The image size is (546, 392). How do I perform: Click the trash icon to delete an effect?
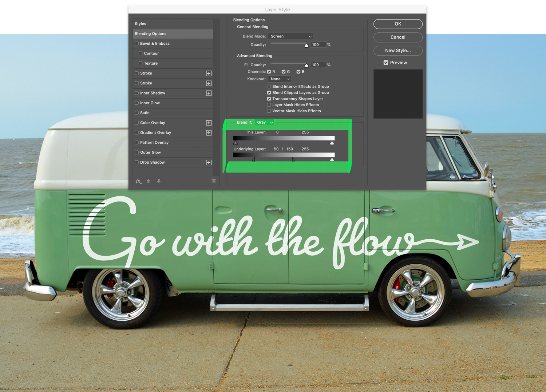(x=213, y=181)
